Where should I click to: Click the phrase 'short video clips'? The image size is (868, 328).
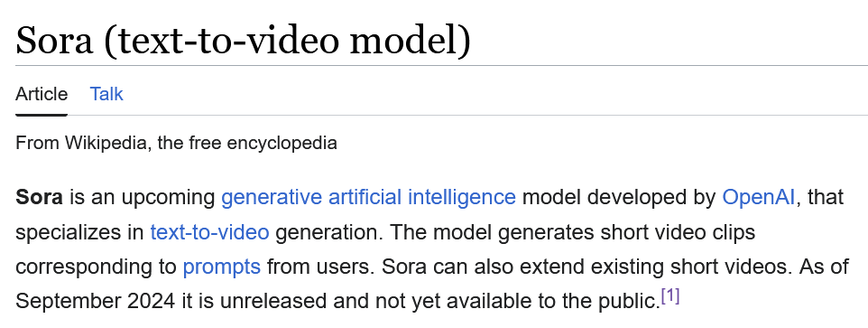678,231
